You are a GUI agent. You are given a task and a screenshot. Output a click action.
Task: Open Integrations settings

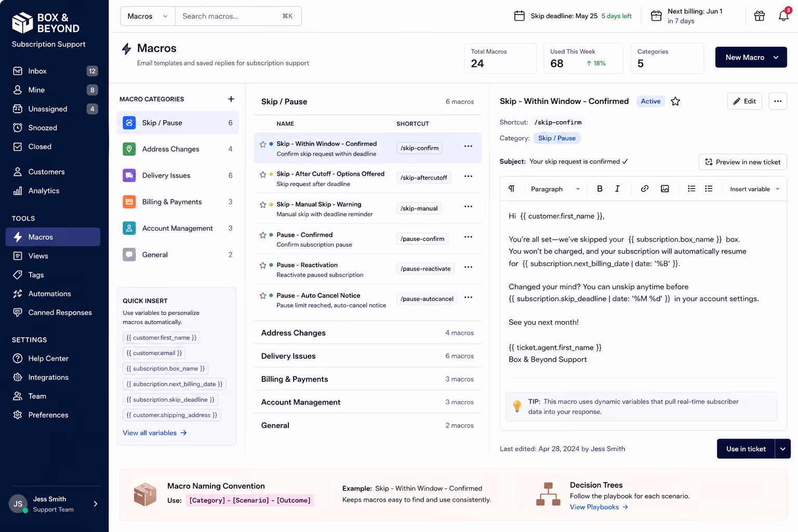click(x=53, y=377)
